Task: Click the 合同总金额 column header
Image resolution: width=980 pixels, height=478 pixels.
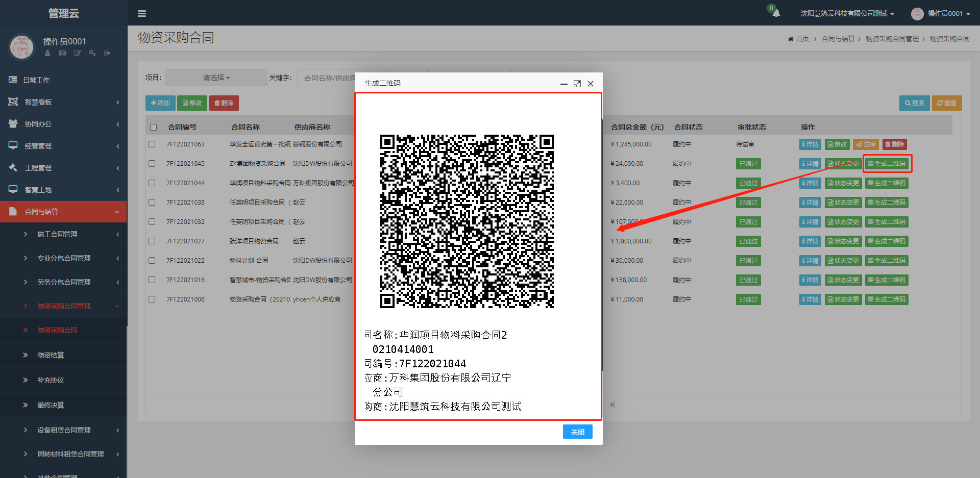Action: (x=637, y=127)
